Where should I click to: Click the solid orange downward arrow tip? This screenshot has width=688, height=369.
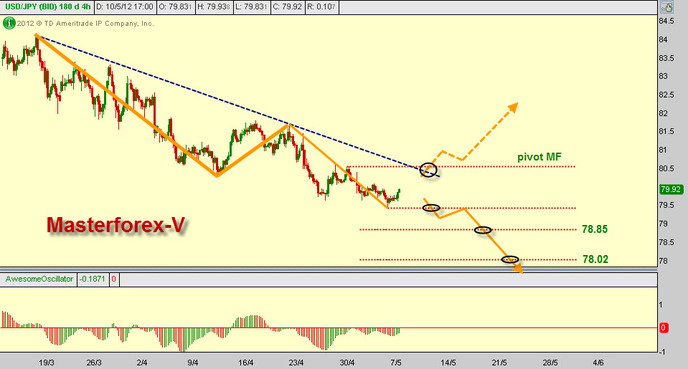pos(519,270)
